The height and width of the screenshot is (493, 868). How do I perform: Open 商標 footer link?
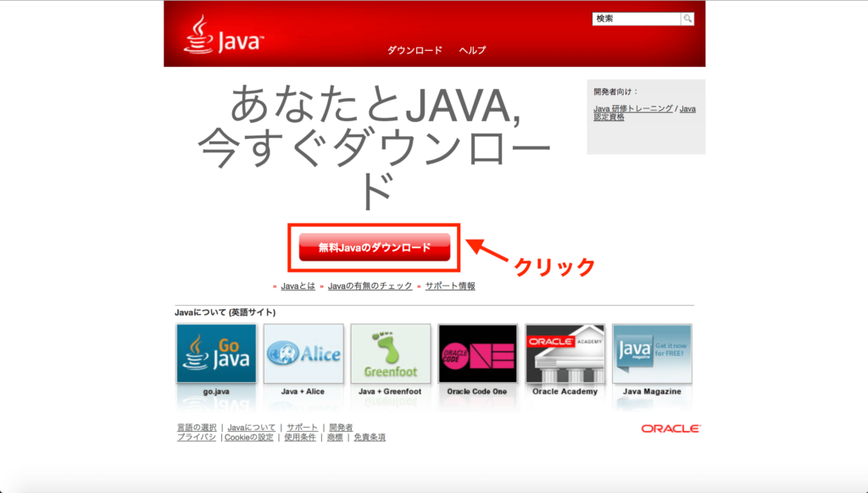(334, 437)
